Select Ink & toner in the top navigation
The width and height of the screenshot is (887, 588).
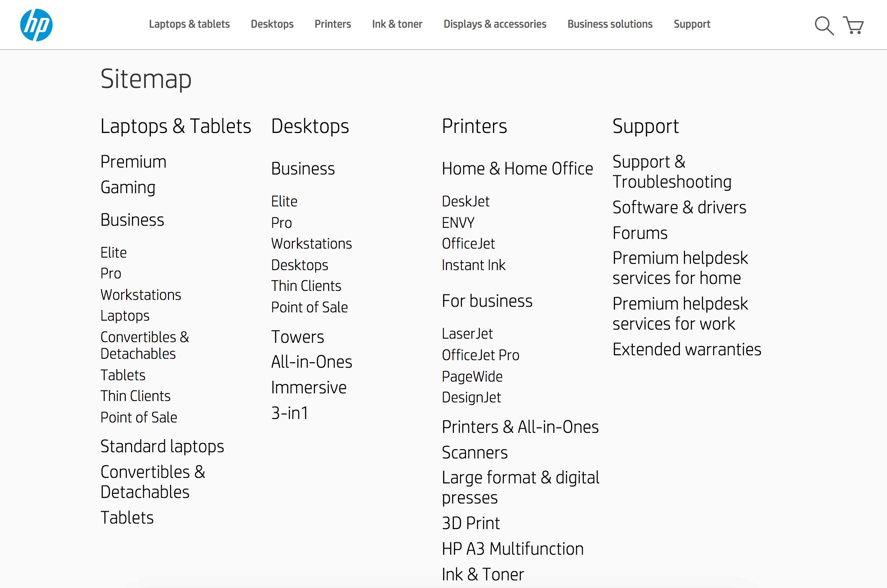coord(397,24)
